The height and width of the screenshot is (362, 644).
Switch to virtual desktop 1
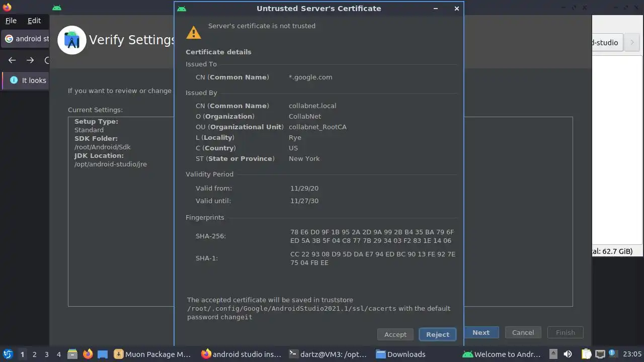point(22,354)
